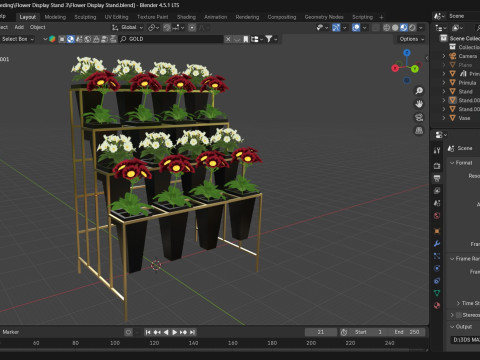
Task: Switch to the Modeling workspace tab
Action: pyautogui.click(x=55, y=17)
